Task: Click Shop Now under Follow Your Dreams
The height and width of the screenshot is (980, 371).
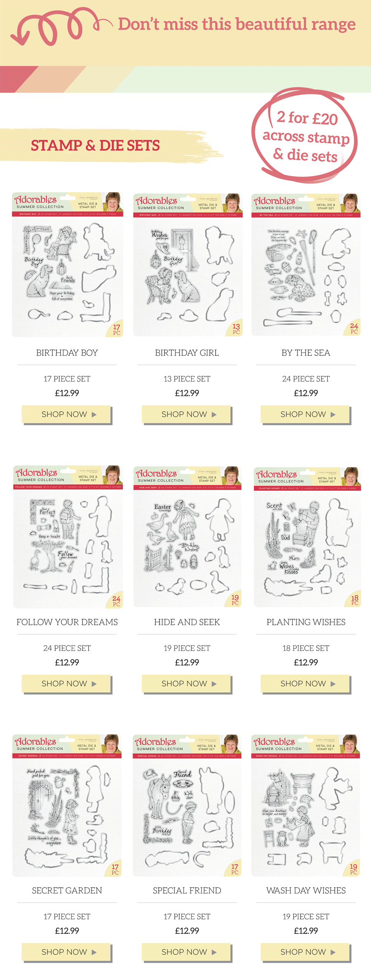Action: click(67, 684)
